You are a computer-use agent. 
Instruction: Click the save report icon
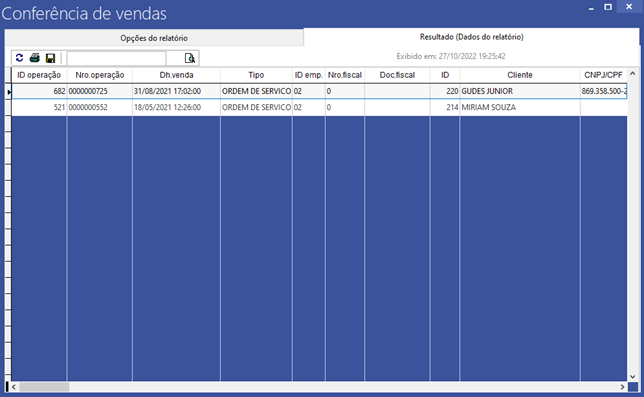51,58
